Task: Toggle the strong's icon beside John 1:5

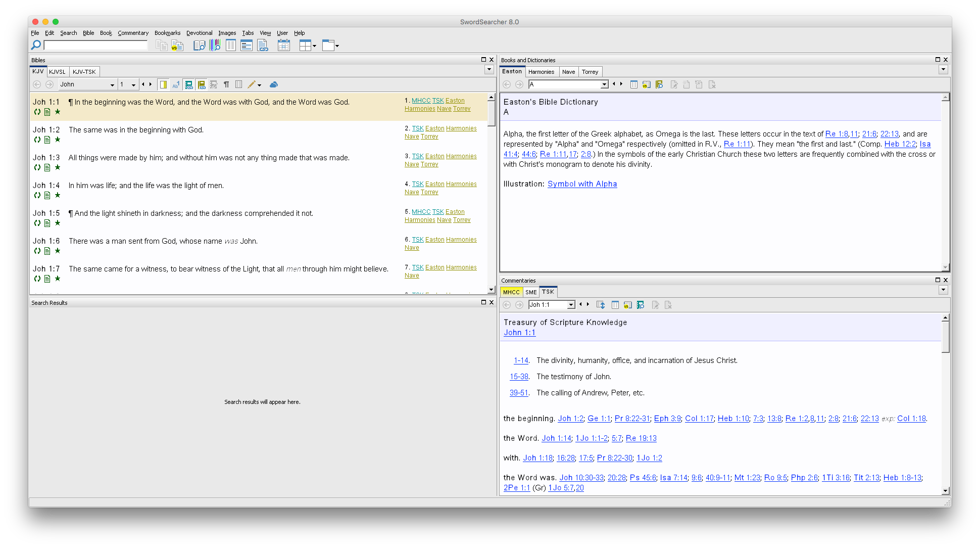Action: (36, 223)
